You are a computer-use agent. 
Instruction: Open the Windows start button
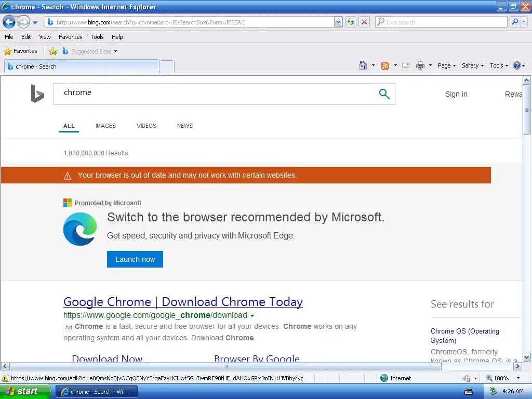pos(25,392)
